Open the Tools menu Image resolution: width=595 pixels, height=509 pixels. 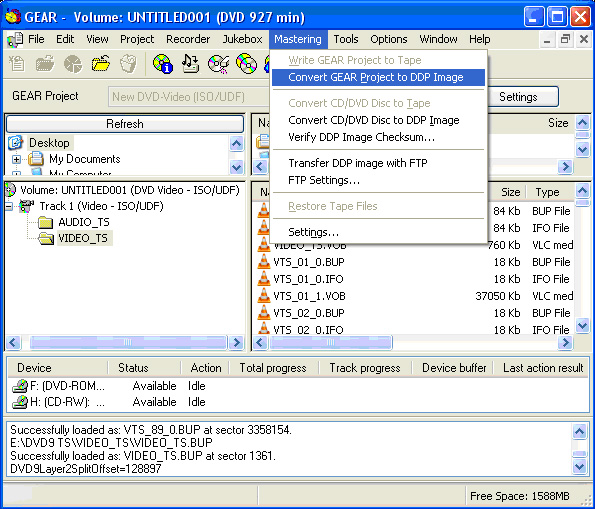tap(346, 39)
